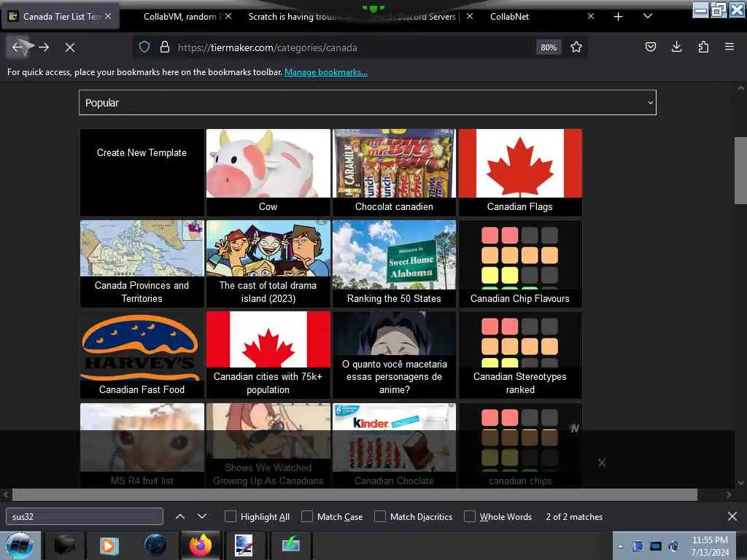This screenshot has height=560, width=747.
Task: Open Ranking the 50 States template
Action: point(394,263)
